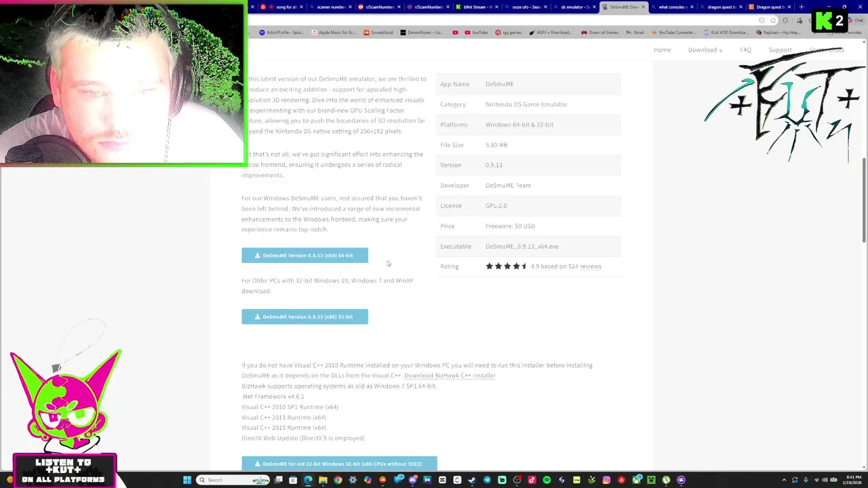Open the clock showing 8:41 PM
The image size is (868, 488).
pos(852,480)
